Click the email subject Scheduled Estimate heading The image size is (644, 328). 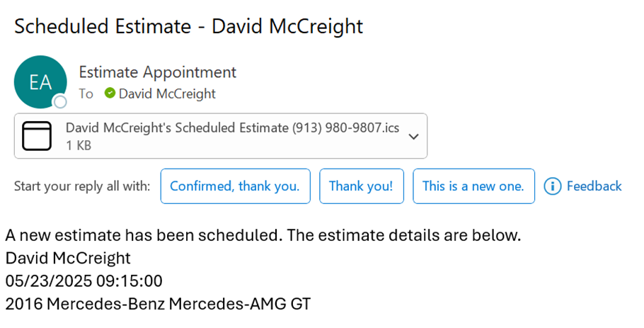click(188, 26)
